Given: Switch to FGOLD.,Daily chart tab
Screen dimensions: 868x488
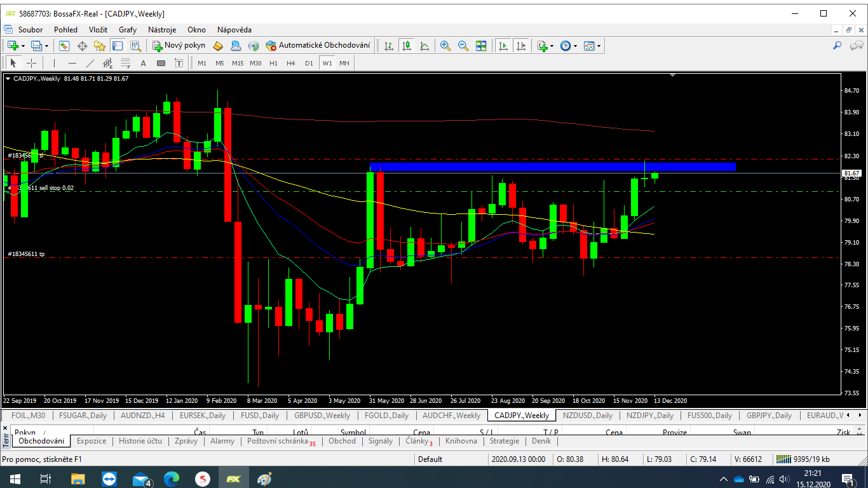Looking at the screenshot, I should click(386, 416).
